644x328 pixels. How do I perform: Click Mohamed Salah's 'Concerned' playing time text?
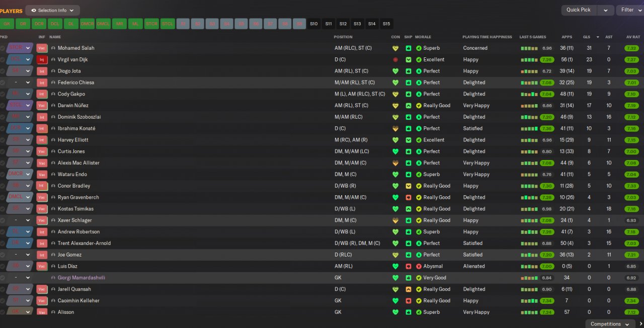(x=475, y=48)
